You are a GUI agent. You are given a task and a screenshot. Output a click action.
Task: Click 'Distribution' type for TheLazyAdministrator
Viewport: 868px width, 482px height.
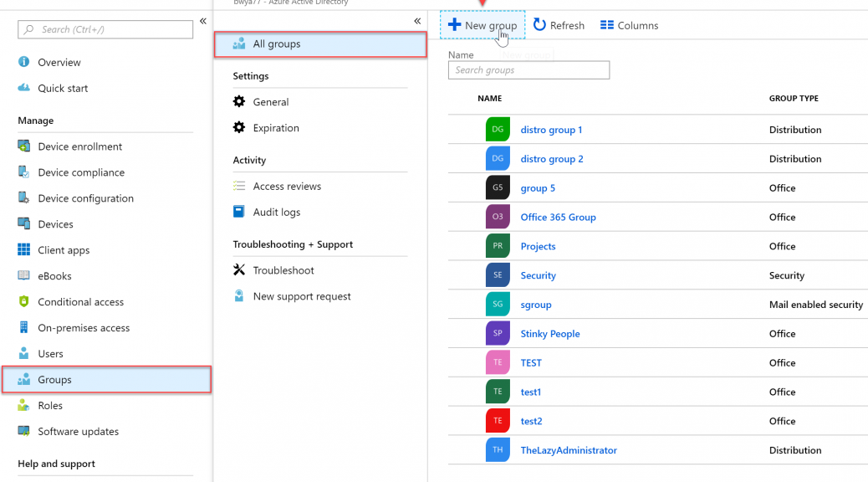coord(795,450)
